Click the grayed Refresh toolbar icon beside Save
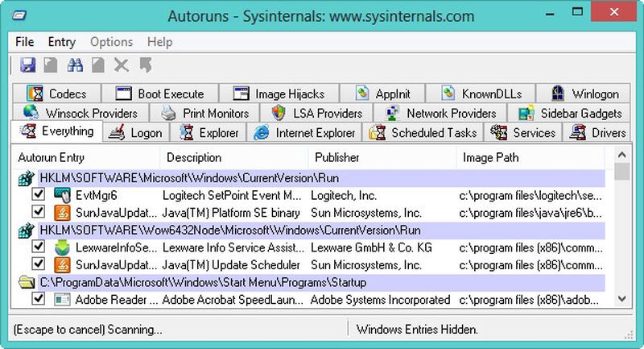Screen dimensions: 644x349 [51, 65]
